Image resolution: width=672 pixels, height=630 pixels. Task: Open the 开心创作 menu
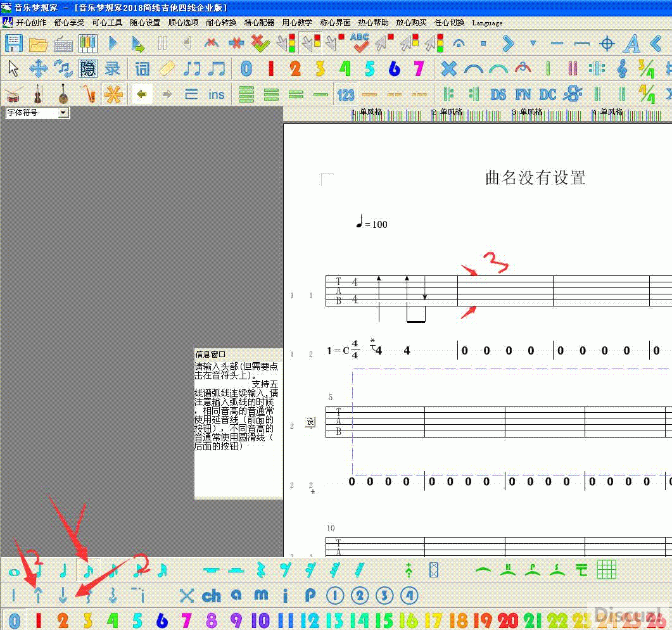coord(31,23)
